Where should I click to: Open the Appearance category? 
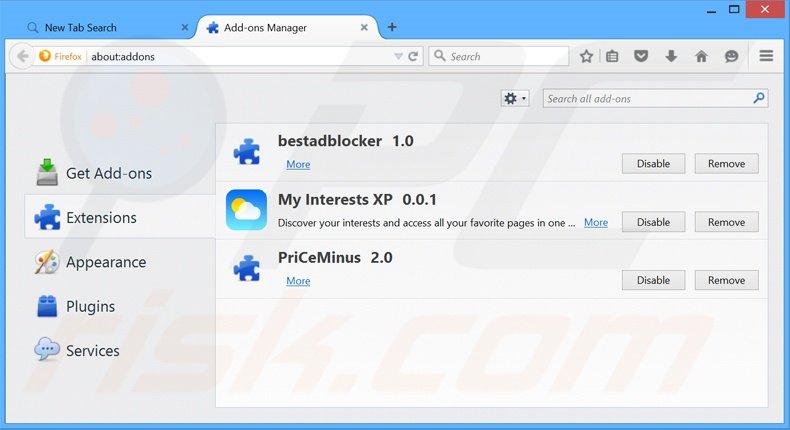pyautogui.click(x=120, y=262)
